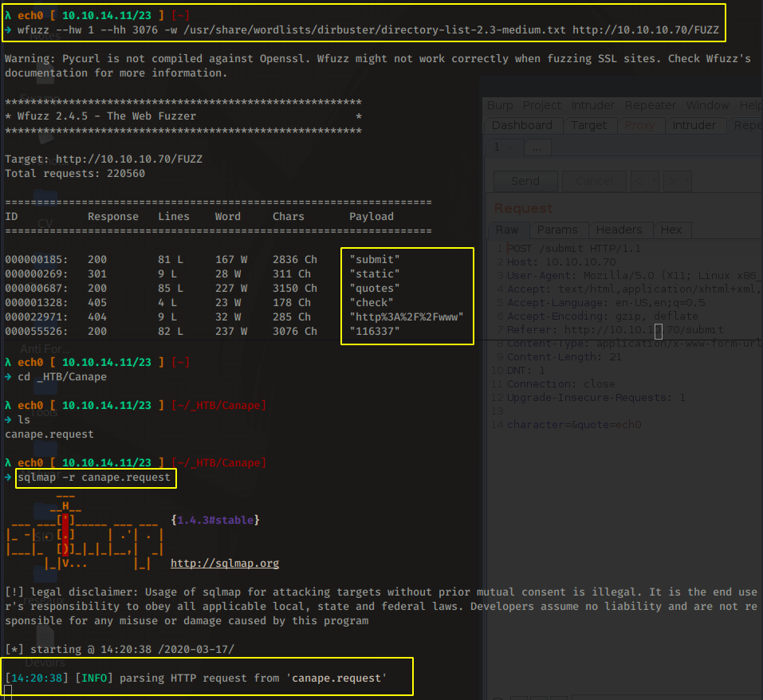Click the sqlmap version '{1.4.3#stable}' text
The height and width of the screenshot is (700, 763).
[x=215, y=521]
